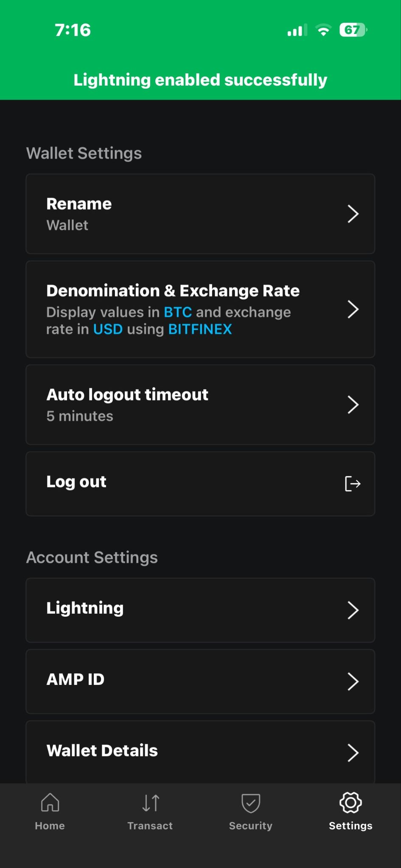
Task: Open the Wallet Details chevron
Action: [x=353, y=753]
